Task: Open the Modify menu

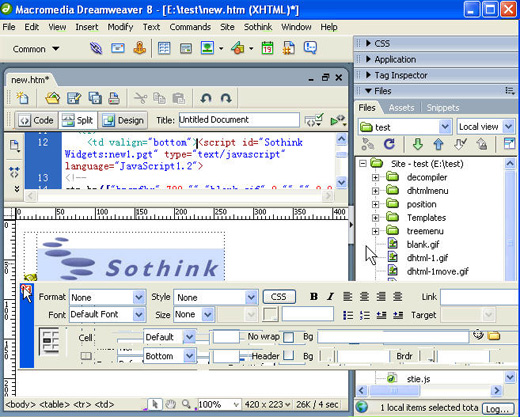Action: point(120,27)
